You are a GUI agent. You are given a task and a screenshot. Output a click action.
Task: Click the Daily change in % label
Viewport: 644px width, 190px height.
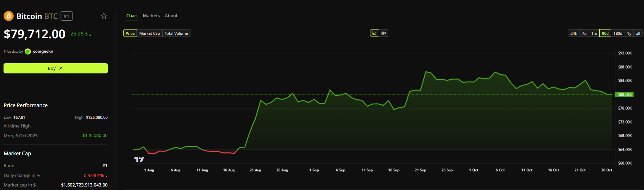[x=22, y=175]
